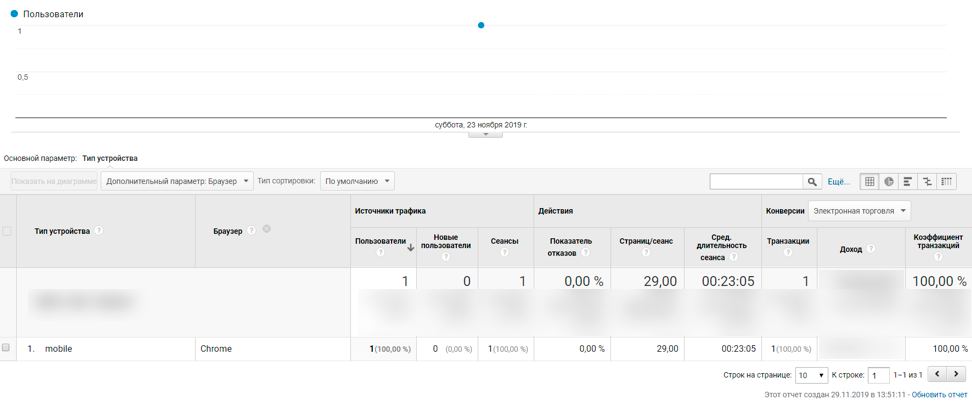The image size is (972, 402).
Task: Select the performance bar view icon
Action: [x=908, y=181]
